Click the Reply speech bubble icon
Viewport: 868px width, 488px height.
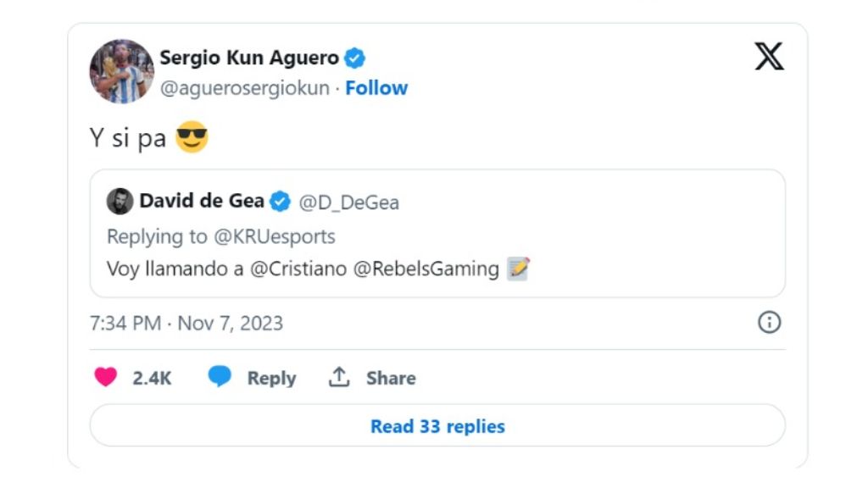(x=220, y=378)
